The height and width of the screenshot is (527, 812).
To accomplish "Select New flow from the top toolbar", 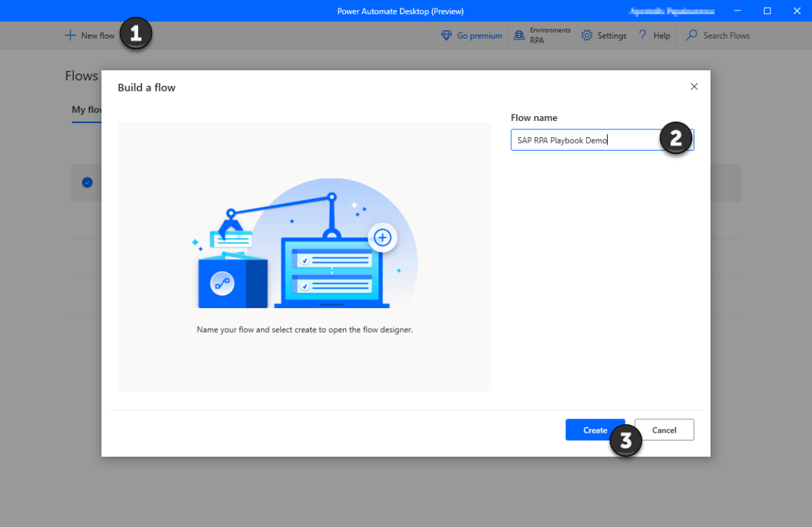I will point(90,35).
